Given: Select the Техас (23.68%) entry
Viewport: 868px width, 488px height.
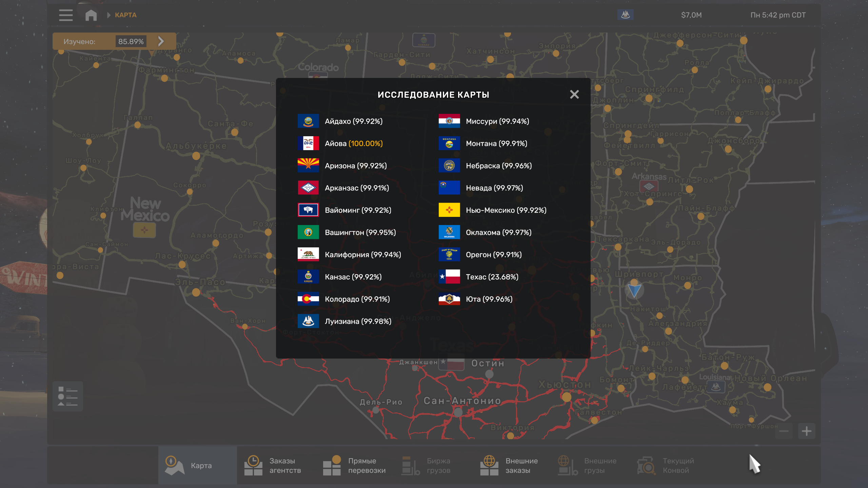Looking at the screenshot, I should 492,277.
